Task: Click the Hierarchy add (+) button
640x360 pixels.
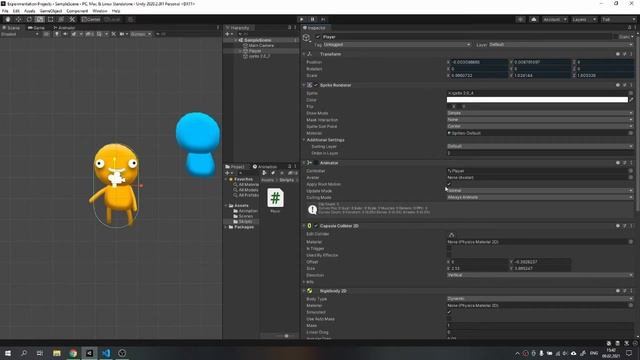Action: [x=227, y=34]
